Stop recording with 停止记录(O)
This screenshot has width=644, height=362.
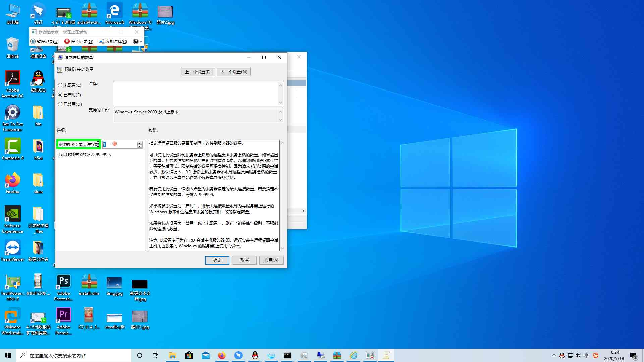79,41
